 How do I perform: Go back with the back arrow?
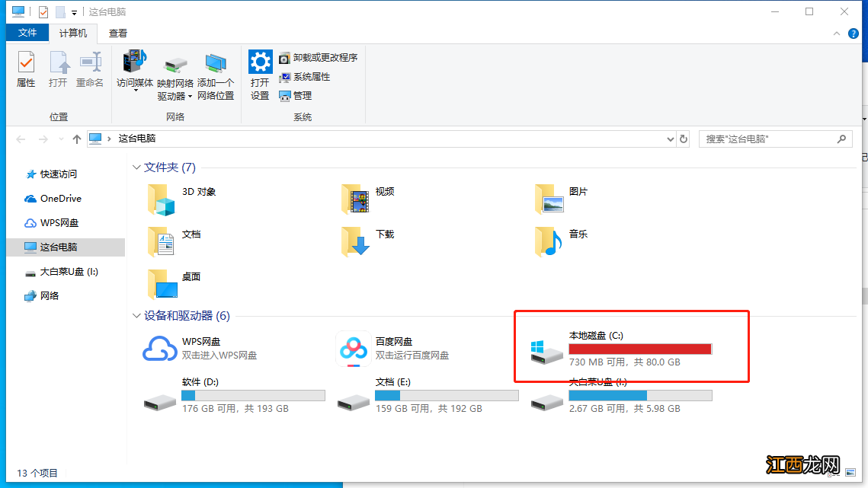pyautogui.click(x=21, y=139)
